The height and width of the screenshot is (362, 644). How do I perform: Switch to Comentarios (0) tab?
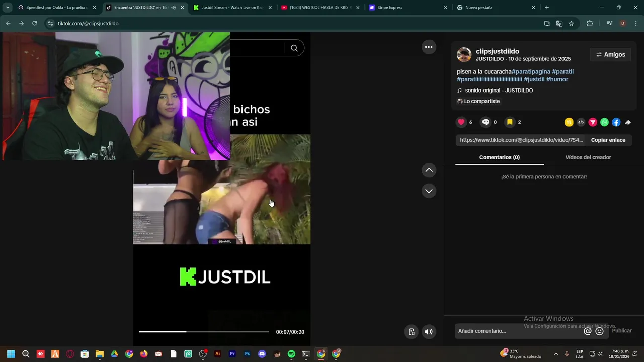(500, 157)
